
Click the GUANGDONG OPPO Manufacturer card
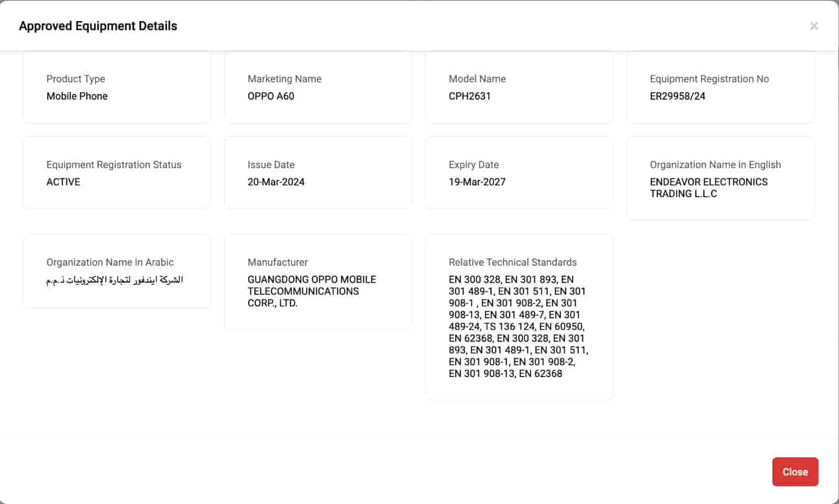pos(318,282)
